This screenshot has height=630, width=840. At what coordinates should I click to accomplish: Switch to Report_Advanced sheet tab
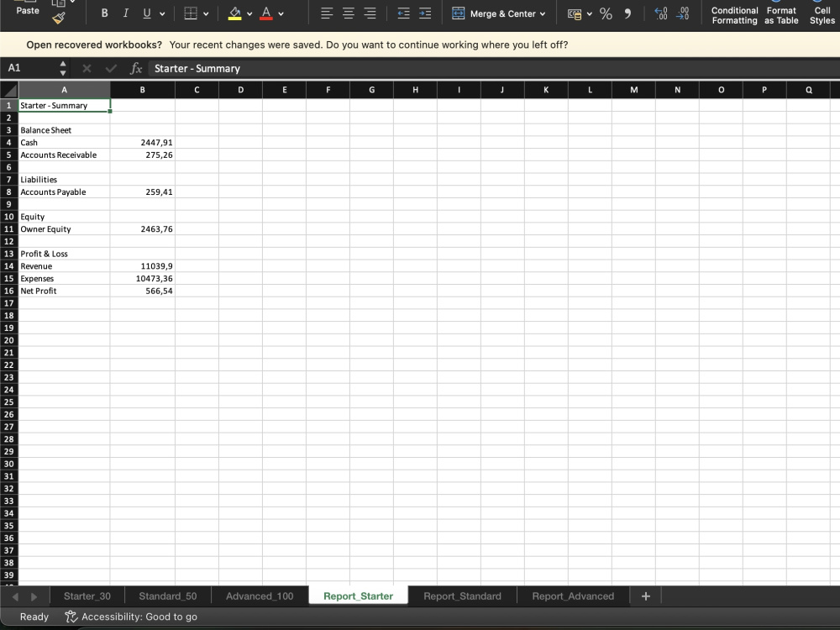(x=573, y=596)
